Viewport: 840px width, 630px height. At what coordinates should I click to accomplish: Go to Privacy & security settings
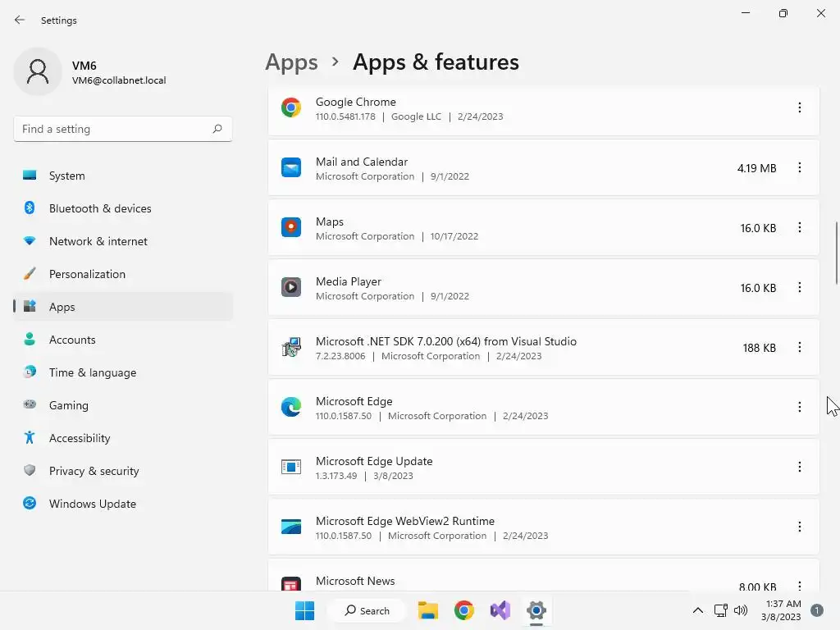click(94, 471)
